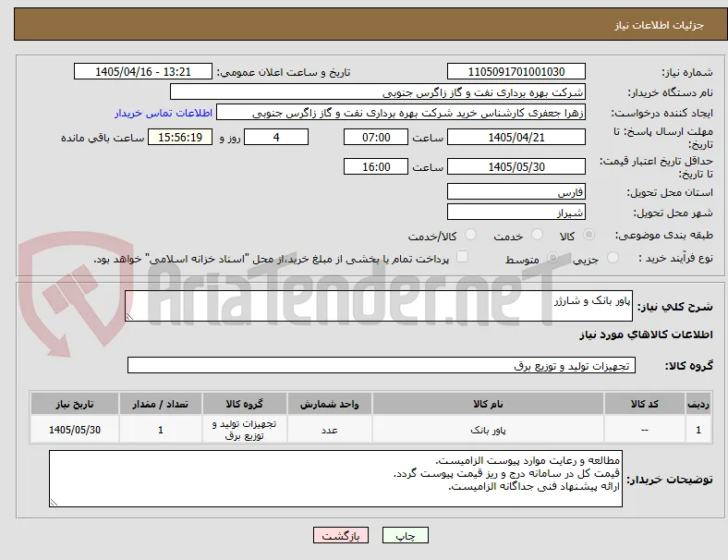The width and height of the screenshot is (728, 560).
Task: Click the گروه کالا column header
Action: (245, 404)
